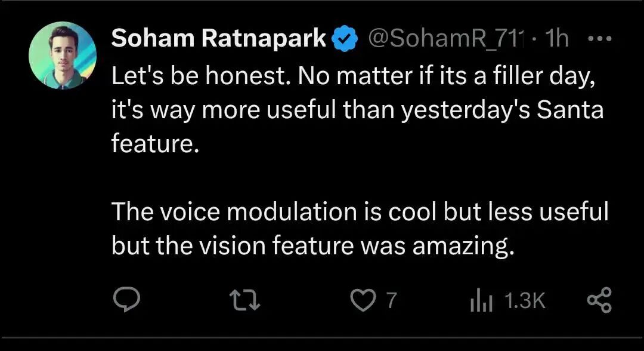Screen dimensions: 644x351
Task: Tap the share icon on the tweet
Action: 599,300
